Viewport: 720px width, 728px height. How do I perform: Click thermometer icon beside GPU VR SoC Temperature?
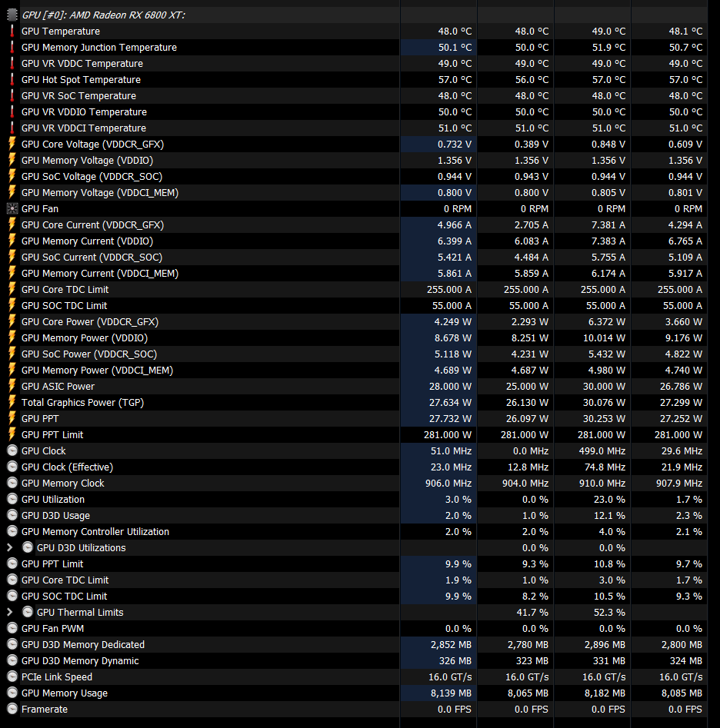tap(12, 95)
